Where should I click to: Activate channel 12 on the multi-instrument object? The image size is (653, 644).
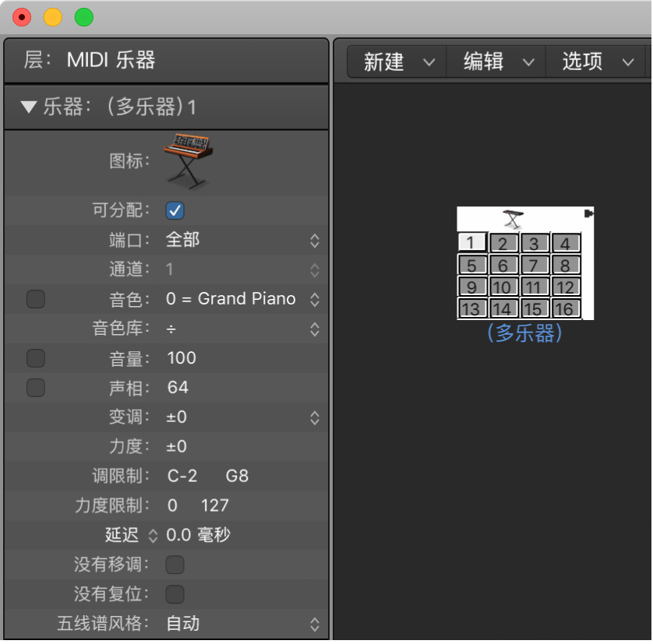tap(565, 287)
